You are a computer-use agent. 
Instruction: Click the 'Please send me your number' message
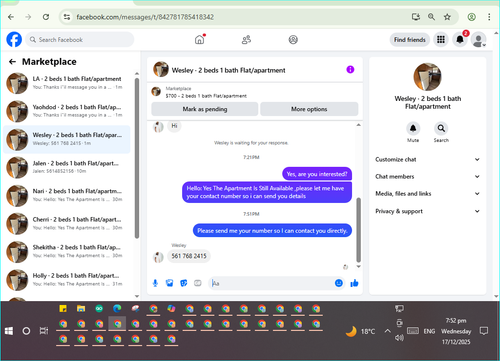pyautogui.click(x=272, y=231)
